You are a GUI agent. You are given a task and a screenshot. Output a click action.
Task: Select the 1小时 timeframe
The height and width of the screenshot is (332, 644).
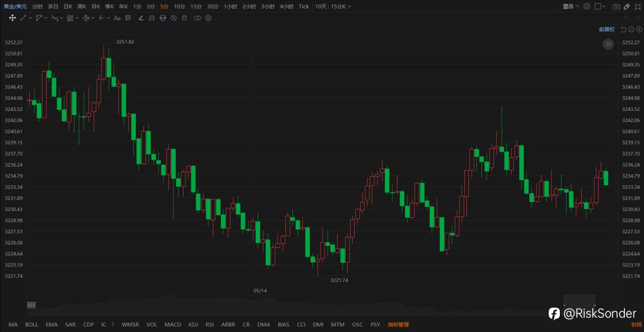(231, 7)
